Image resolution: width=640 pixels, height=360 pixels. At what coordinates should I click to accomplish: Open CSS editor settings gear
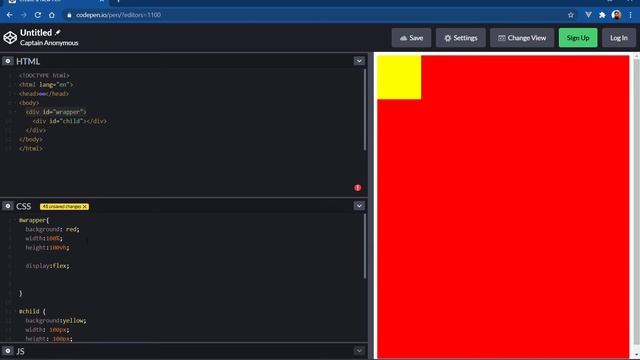(7, 206)
